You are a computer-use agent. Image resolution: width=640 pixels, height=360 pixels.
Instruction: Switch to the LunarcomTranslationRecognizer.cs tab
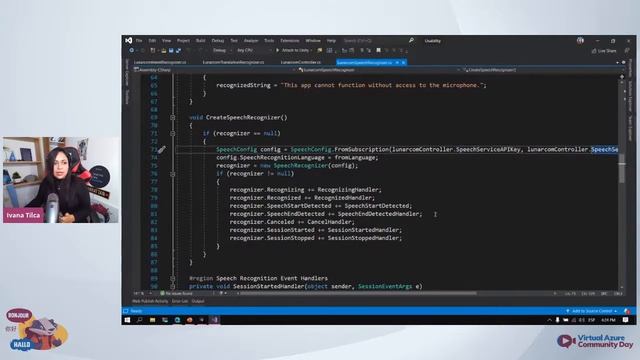tap(233, 62)
